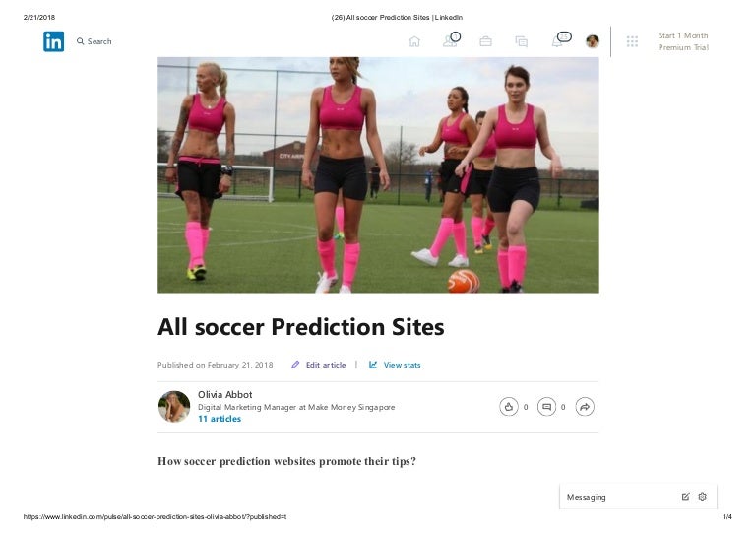The height and width of the screenshot is (535, 756).
Task: Click Start 1 Month Premium Trial
Action: (x=683, y=41)
